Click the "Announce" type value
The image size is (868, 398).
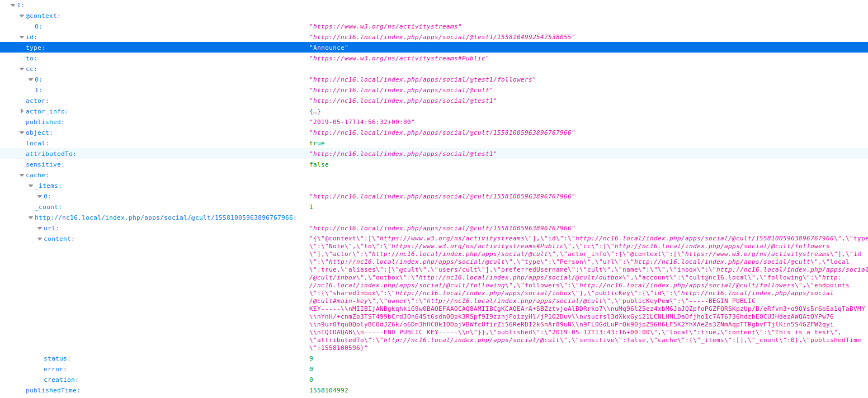point(329,48)
